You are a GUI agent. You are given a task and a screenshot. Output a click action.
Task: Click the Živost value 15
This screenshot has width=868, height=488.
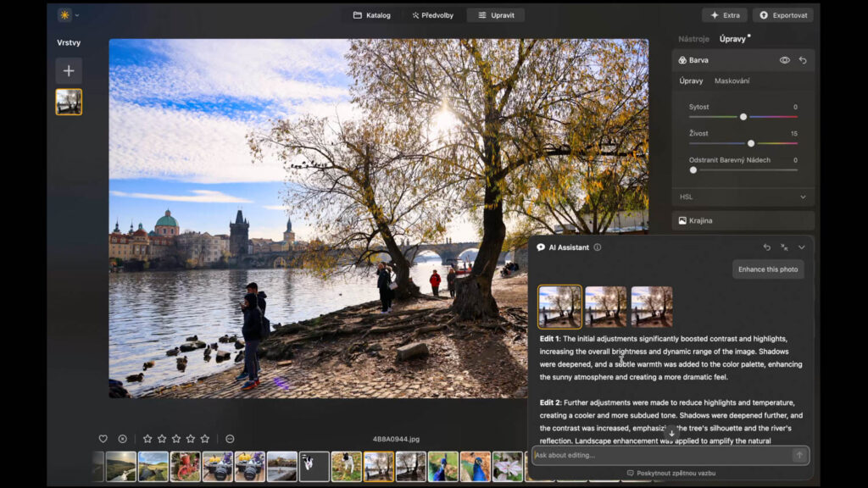(793, 133)
